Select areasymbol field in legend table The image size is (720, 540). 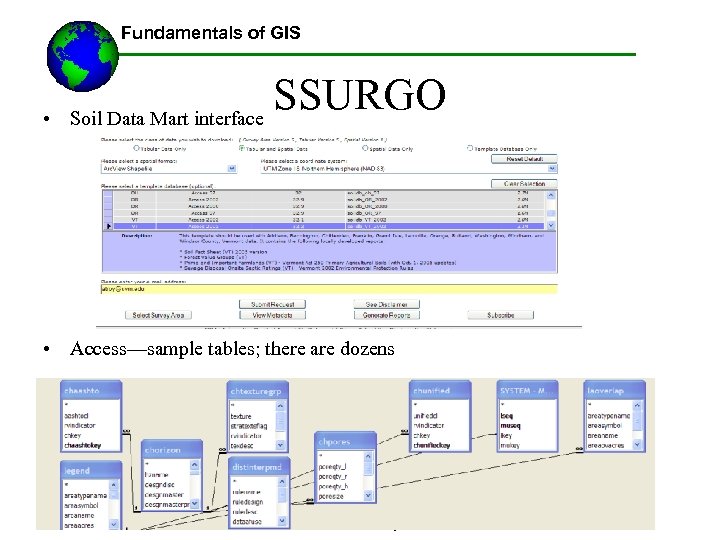click(81, 506)
